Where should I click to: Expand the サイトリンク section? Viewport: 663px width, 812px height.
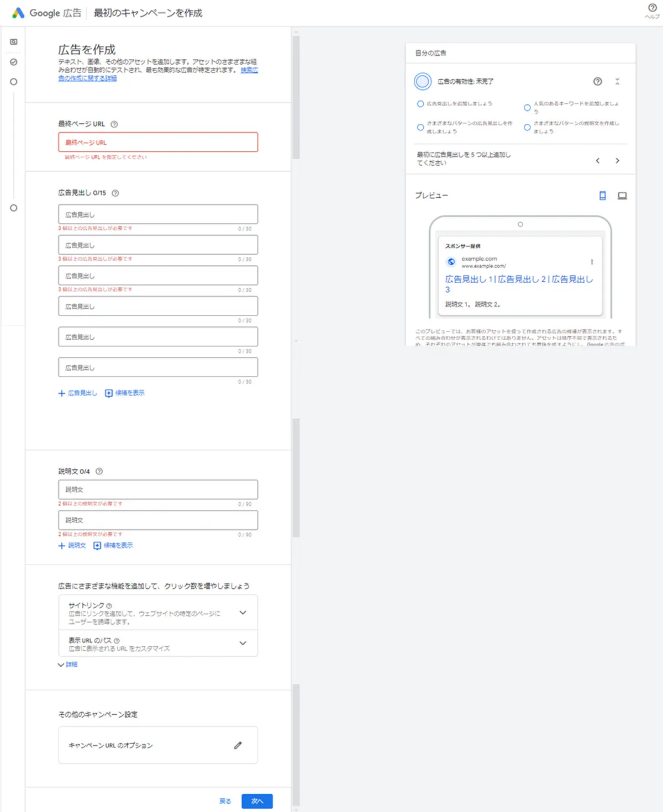click(x=241, y=612)
